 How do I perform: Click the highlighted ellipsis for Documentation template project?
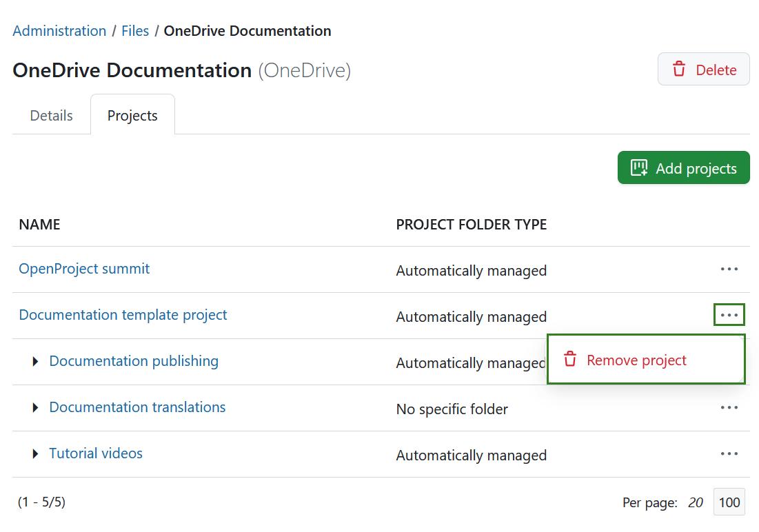(729, 315)
